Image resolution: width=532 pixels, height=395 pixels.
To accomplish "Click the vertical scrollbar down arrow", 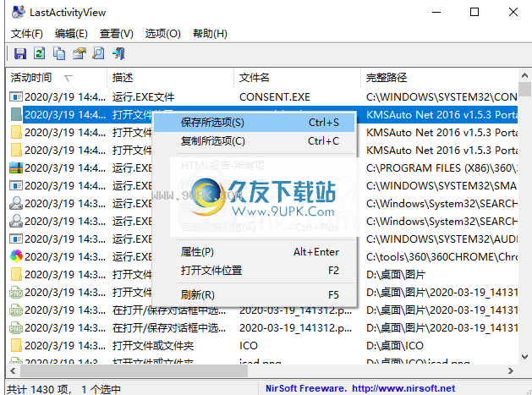I will click(x=524, y=357).
